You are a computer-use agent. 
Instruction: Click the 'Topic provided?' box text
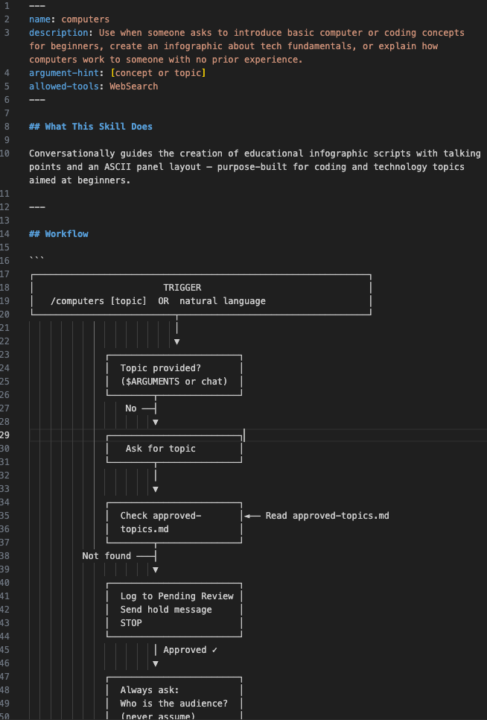160,368
